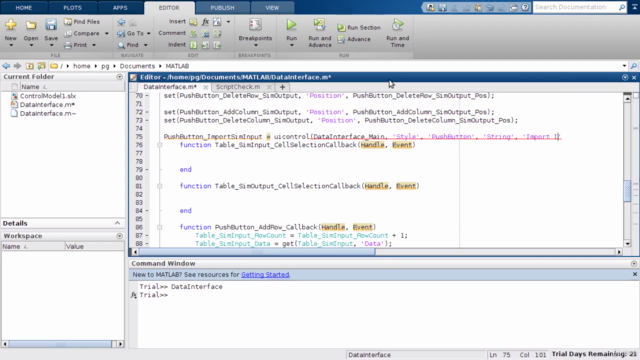Switch to the PUBLISH tab

tap(222, 7)
